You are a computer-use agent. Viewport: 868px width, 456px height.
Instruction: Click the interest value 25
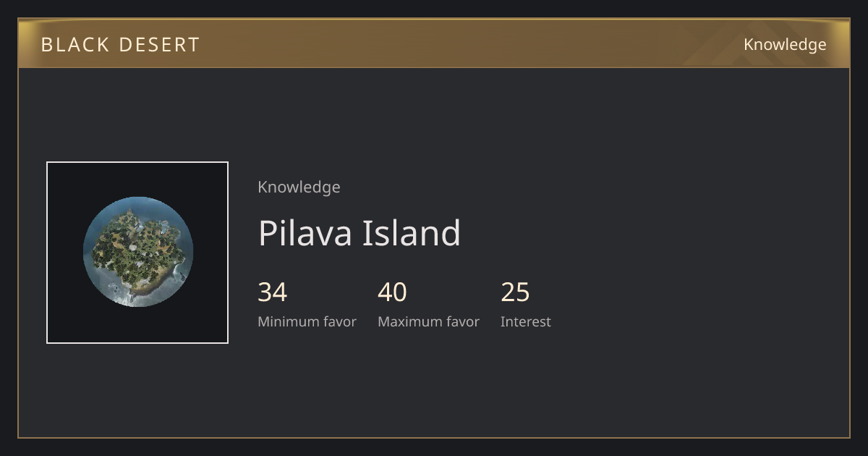tap(515, 292)
